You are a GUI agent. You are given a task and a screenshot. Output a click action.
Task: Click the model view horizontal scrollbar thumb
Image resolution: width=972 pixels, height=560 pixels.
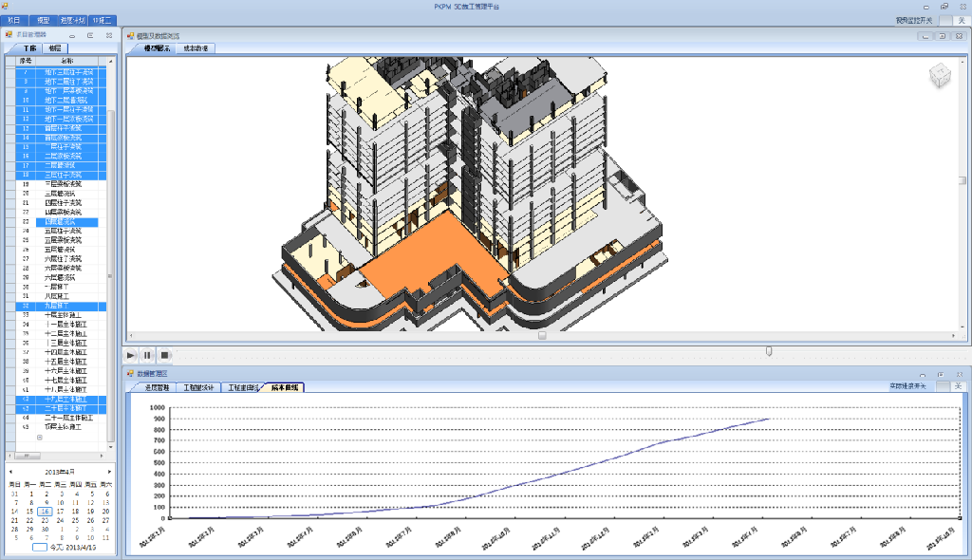point(542,335)
